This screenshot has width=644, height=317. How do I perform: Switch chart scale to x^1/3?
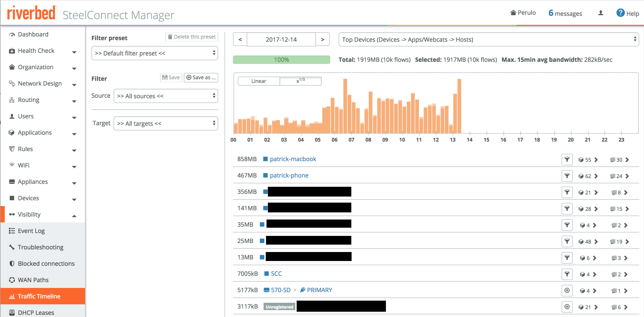click(x=300, y=81)
